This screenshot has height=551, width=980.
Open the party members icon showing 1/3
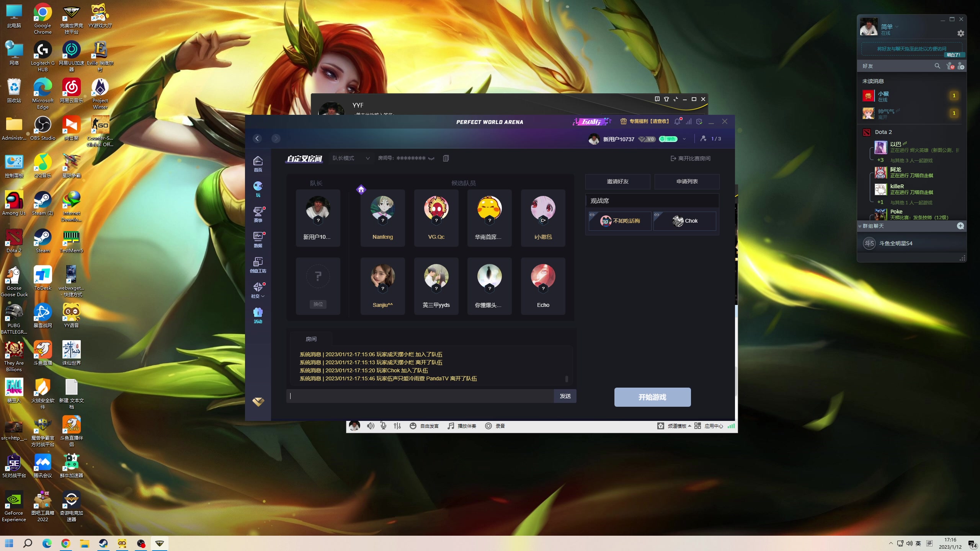coord(710,139)
